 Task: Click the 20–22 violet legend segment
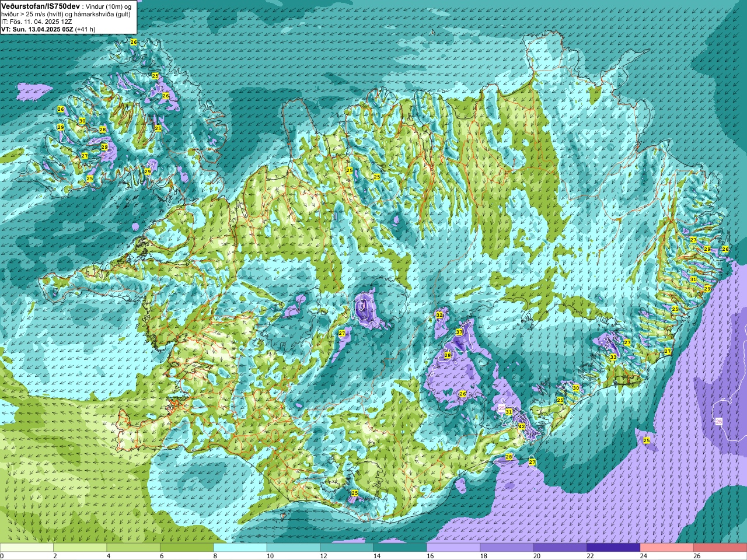[x=560, y=548]
